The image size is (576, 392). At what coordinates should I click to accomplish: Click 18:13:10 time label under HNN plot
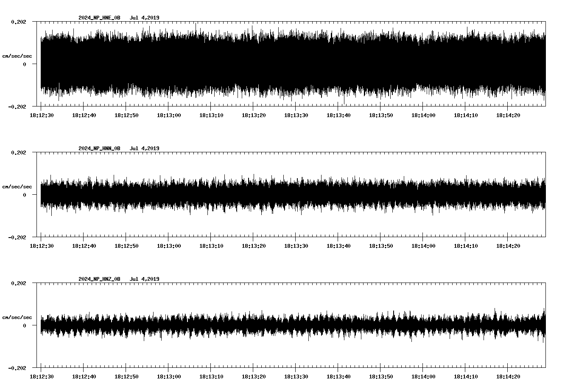tap(211, 246)
